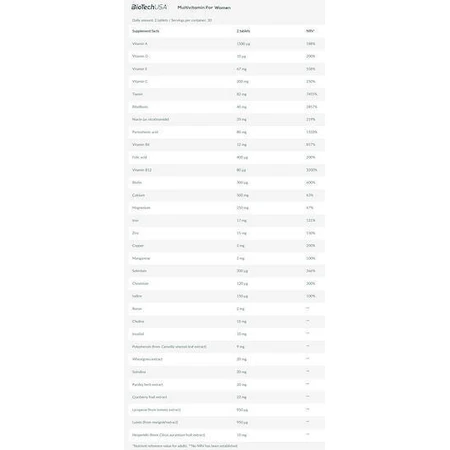
Task: Click the Copper row label
Action: pos(138,246)
